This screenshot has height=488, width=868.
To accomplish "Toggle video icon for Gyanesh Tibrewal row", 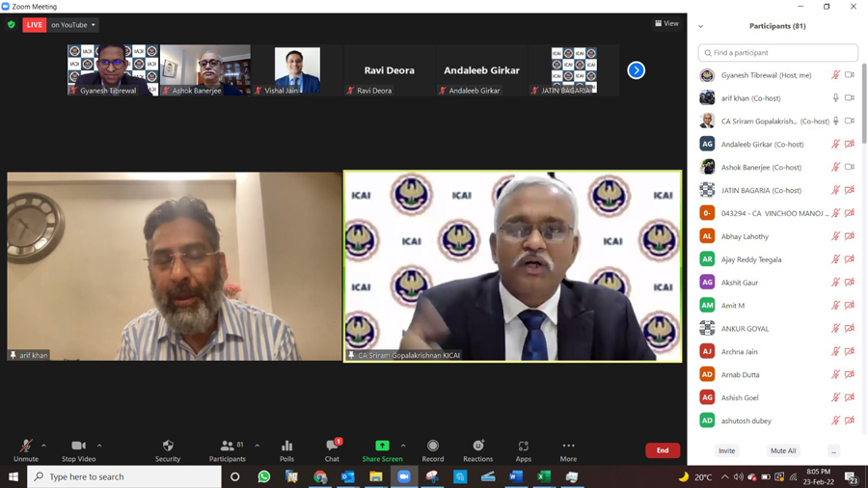I will 850,74.
